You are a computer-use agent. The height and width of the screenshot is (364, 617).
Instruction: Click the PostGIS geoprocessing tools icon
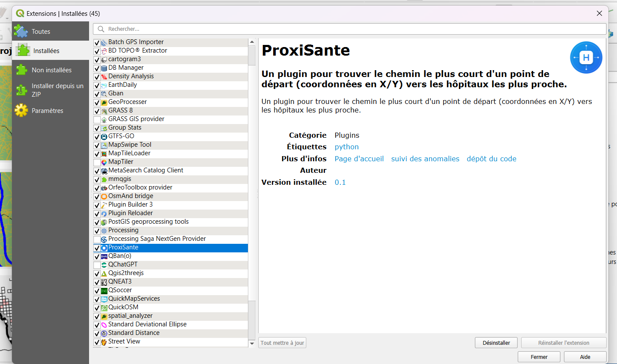point(104,222)
